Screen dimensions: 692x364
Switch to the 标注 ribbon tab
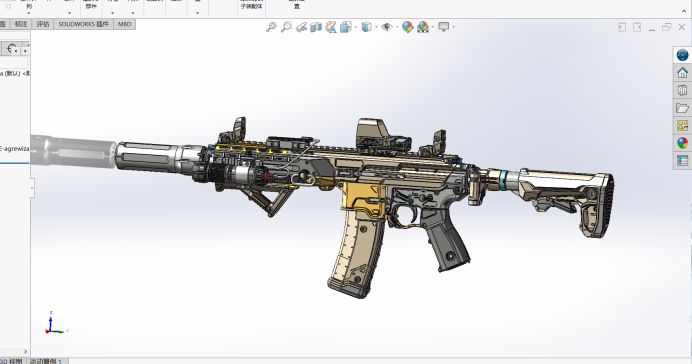(21, 24)
